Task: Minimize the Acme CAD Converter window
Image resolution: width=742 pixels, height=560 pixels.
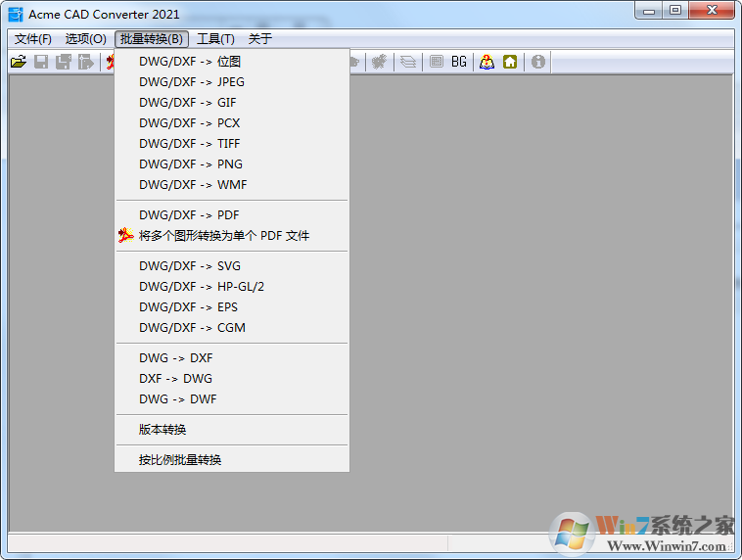Action: [x=649, y=10]
